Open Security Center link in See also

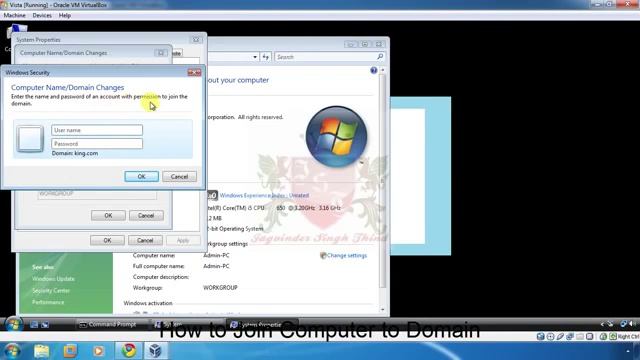(x=51, y=291)
